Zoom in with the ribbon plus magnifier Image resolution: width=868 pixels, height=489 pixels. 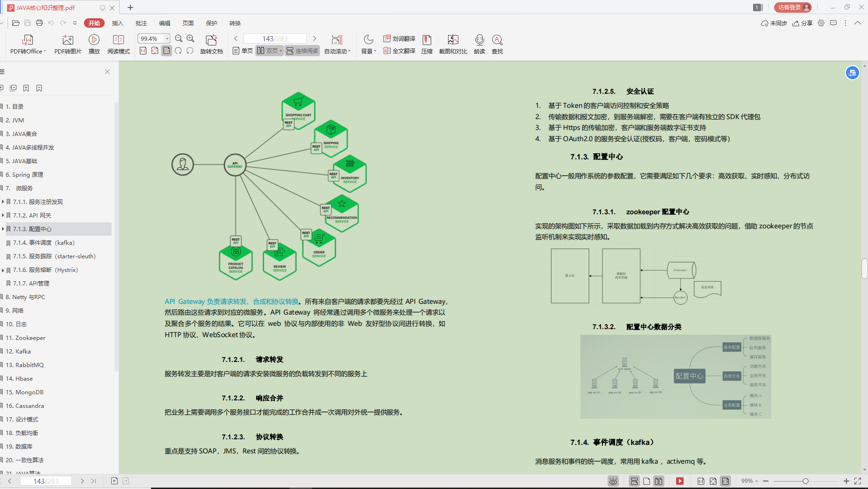pyautogui.click(x=190, y=38)
